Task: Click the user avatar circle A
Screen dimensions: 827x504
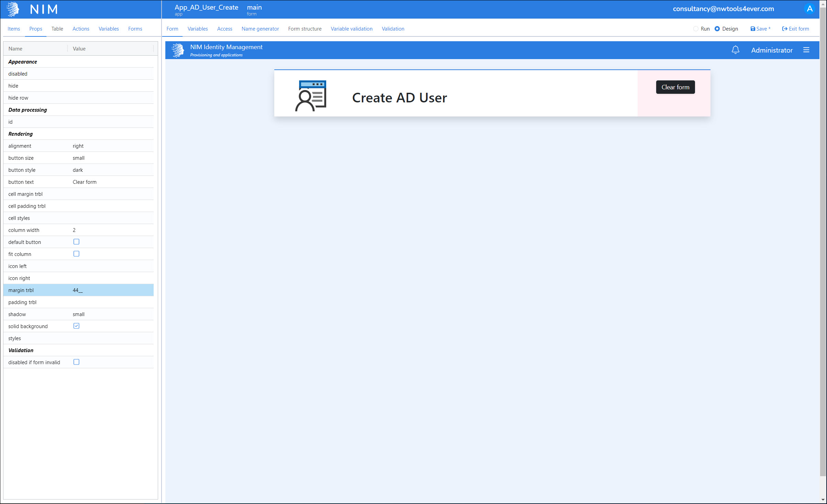Action: pos(809,9)
